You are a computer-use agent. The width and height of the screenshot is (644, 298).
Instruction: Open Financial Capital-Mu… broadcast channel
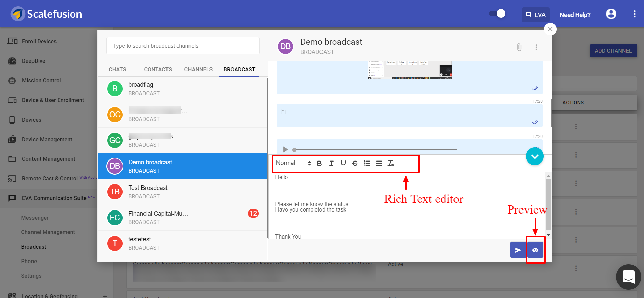tap(182, 218)
